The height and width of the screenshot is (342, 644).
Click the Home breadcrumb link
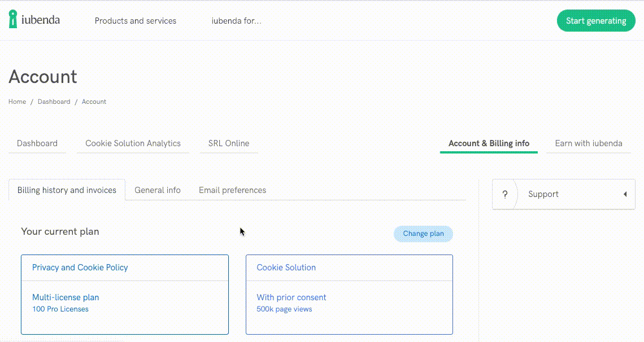[17, 102]
